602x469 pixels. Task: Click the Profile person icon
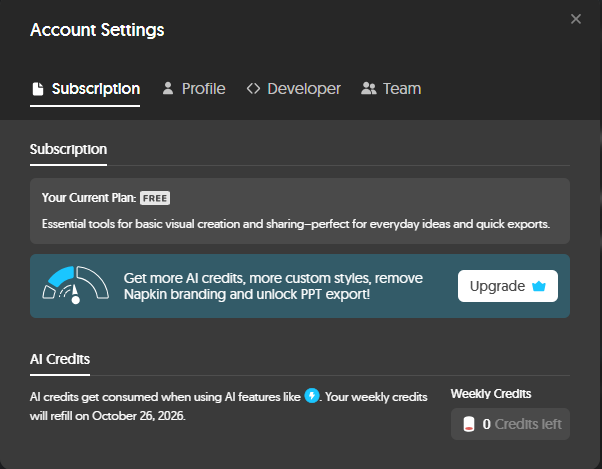point(168,88)
